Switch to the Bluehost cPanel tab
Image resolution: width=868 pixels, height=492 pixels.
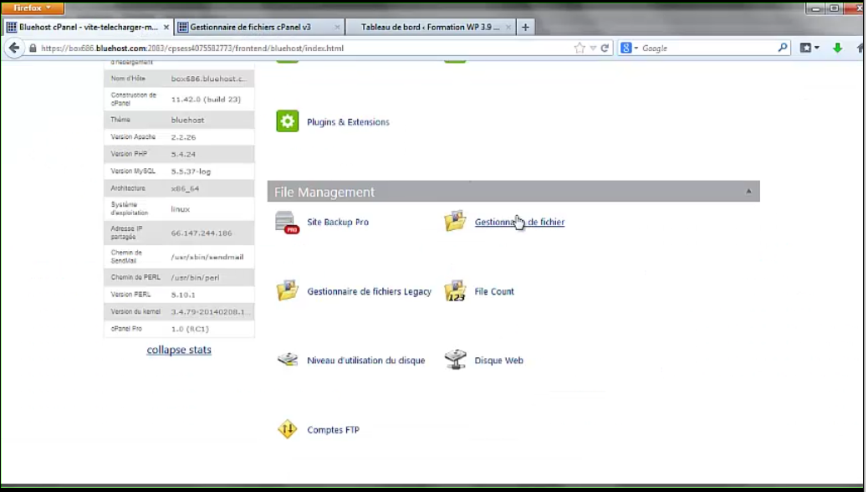pyautogui.click(x=88, y=27)
